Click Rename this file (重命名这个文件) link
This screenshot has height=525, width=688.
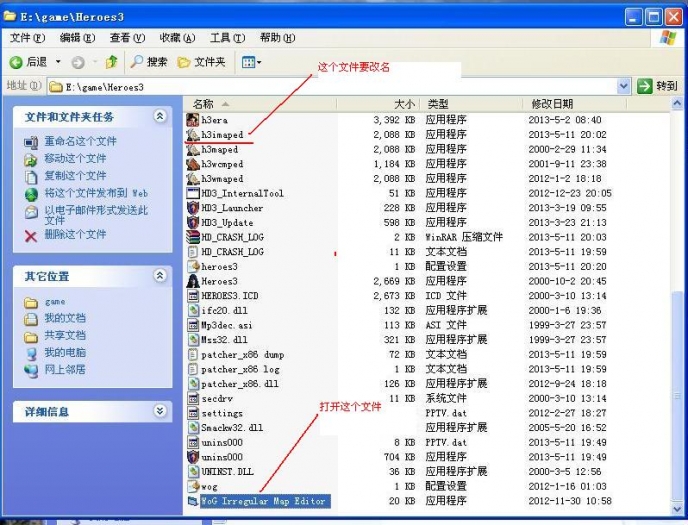(80, 141)
